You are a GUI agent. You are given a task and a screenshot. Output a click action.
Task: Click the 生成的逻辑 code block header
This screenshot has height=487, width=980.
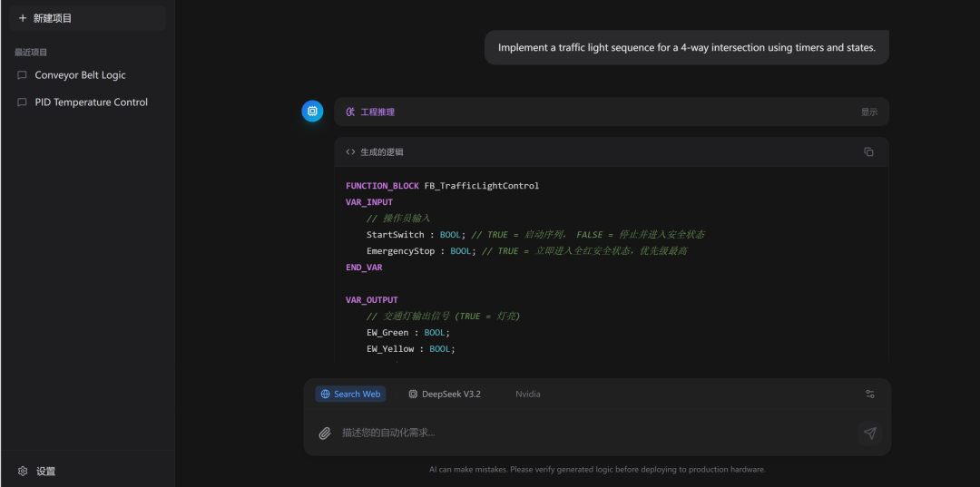point(381,152)
